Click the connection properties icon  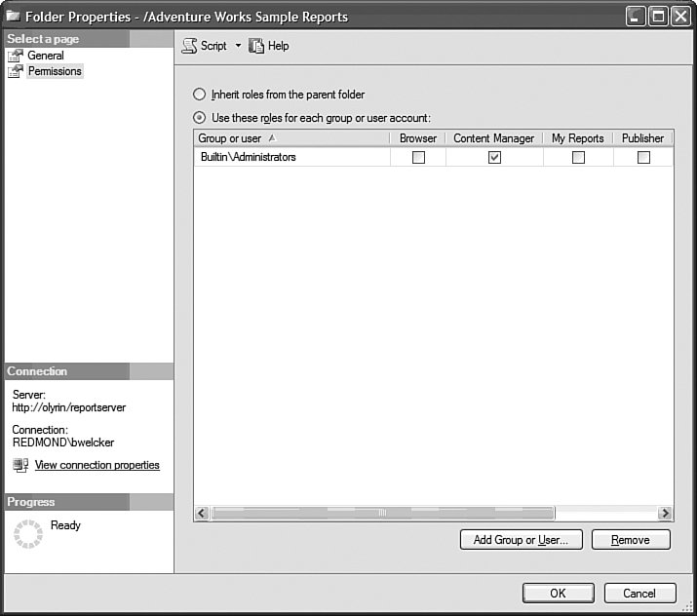20,465
